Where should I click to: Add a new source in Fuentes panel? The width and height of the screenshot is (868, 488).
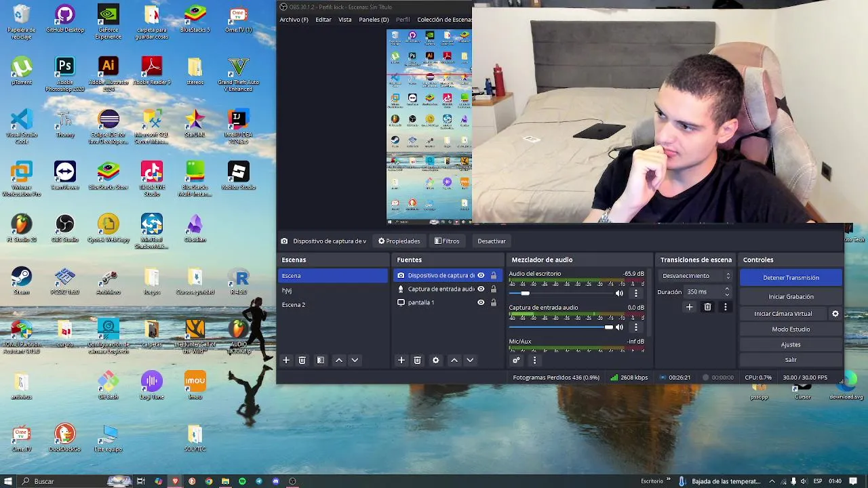point(401,361)
